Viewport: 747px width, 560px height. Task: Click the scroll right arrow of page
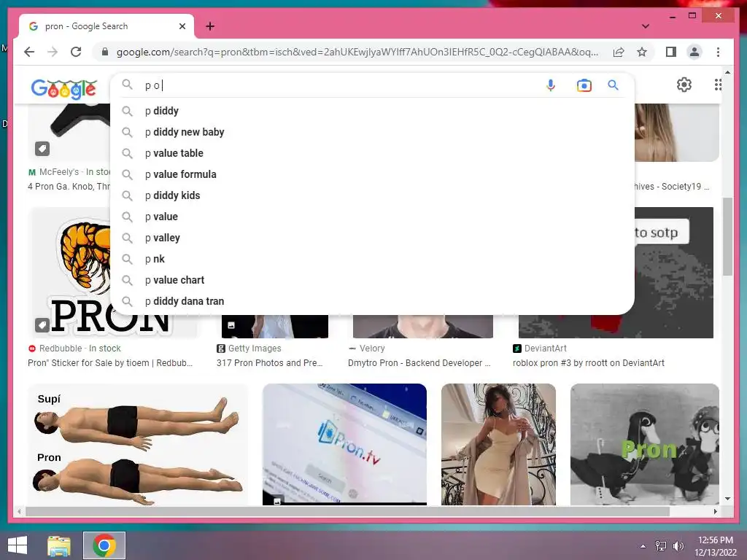coord(715,511)
